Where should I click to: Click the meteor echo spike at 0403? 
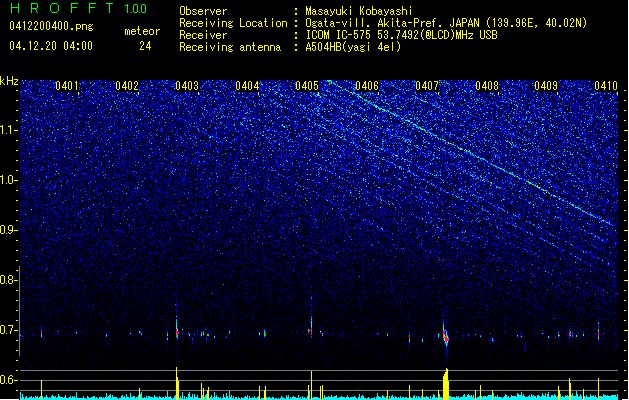tap(177, 325)
